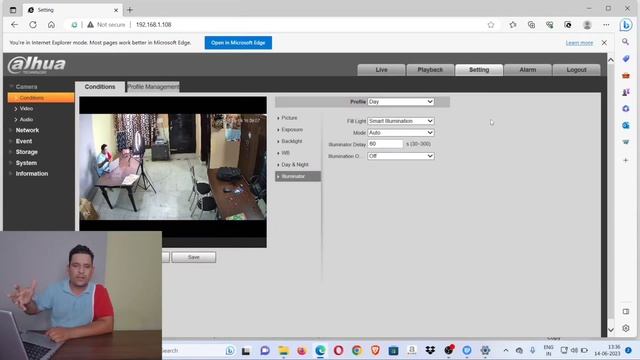Click the page scrollbar down arrow
Image resolution: width=640 pixels, height=360 pixels.
[611, 329]
